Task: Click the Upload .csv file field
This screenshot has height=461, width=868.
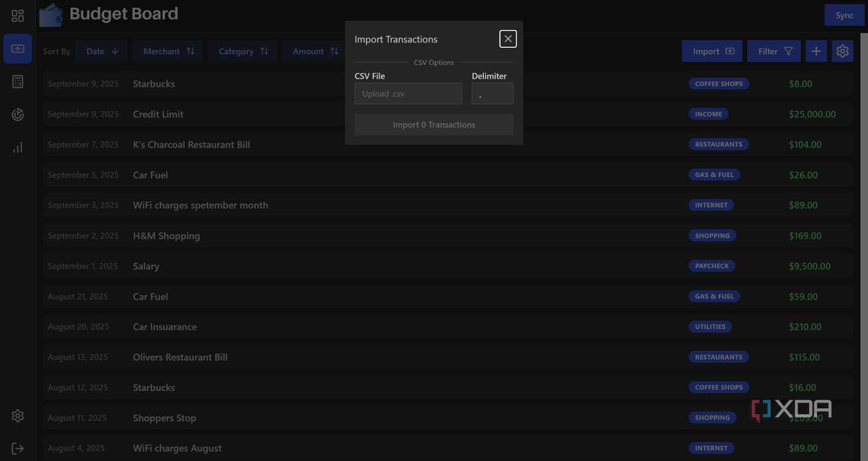Action: click(409, 93)
